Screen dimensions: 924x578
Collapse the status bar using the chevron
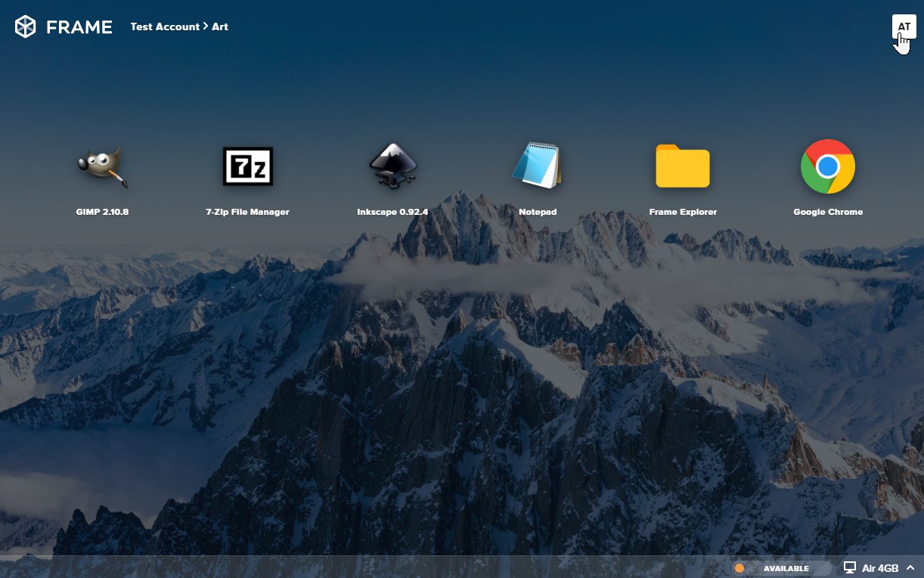pyautogui.click(x=910, y=567)
